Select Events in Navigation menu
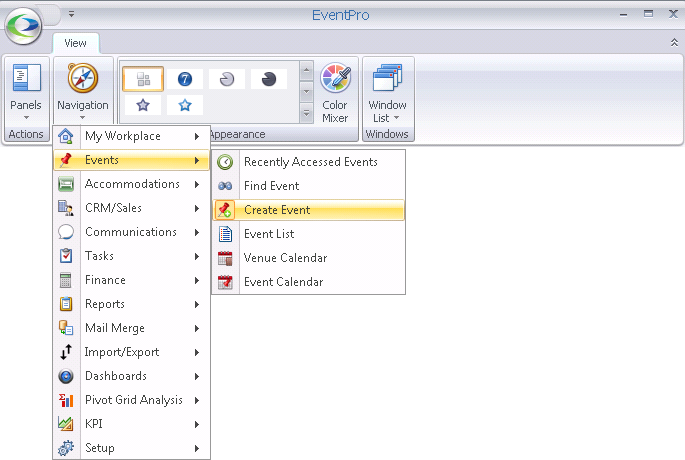 click(x=131, y=160)
